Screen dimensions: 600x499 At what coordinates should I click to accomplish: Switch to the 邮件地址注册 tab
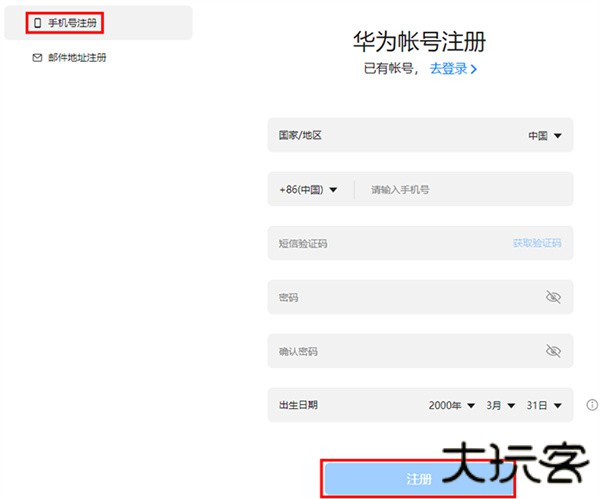pyautogui.click(x=77, y=58)
